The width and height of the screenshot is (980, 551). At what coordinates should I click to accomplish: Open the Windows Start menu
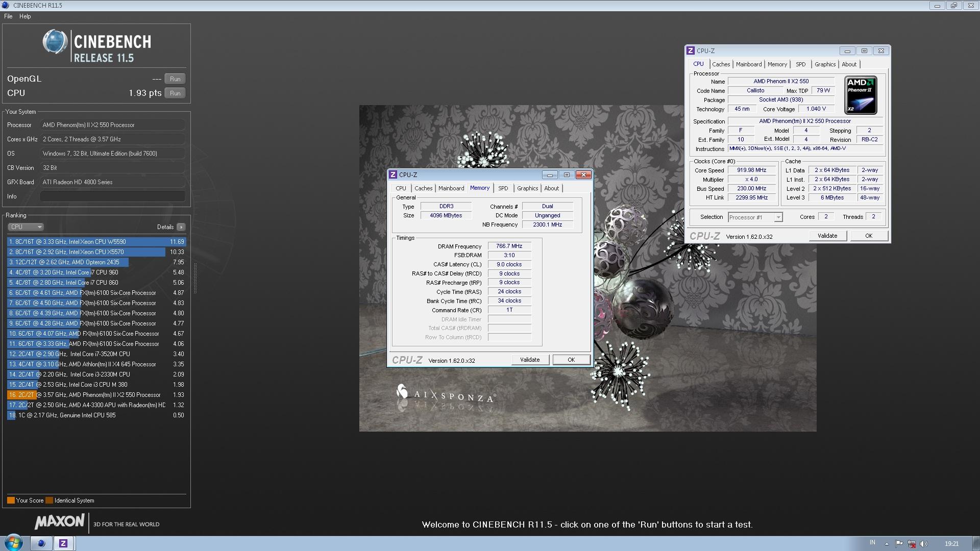pyautogui.click(x=14, y=543)
